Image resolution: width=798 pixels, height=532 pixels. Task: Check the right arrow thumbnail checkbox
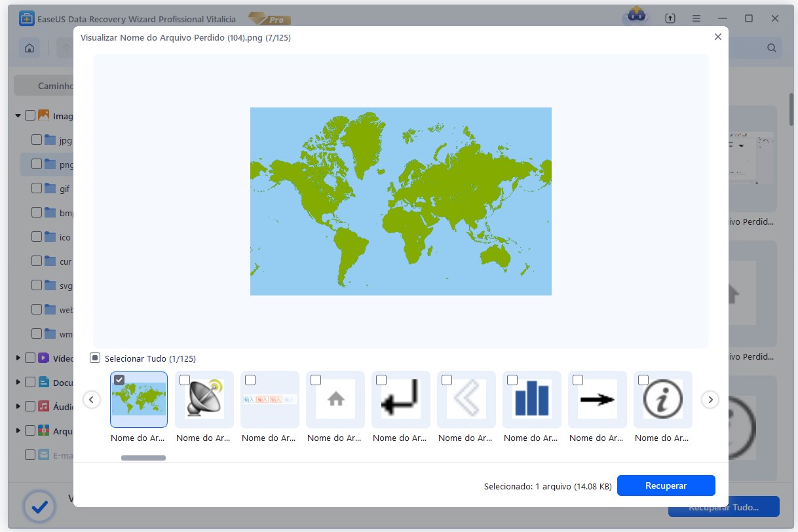578,380
